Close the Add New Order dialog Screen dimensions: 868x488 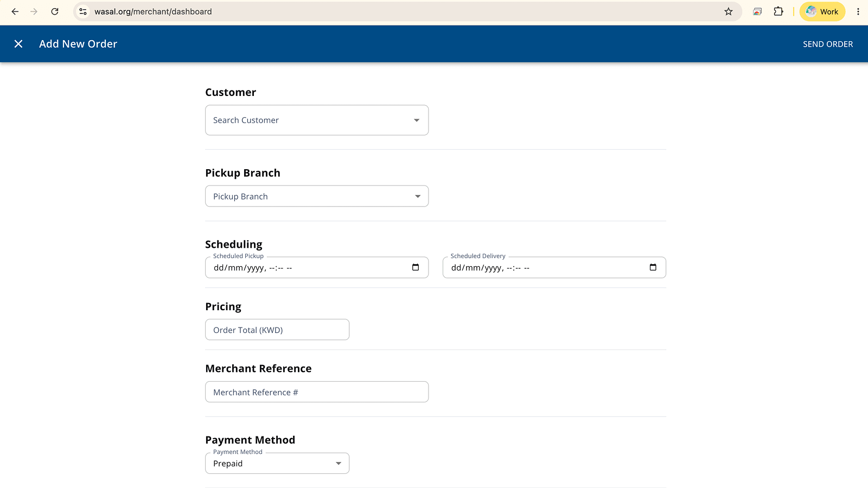[18, 44]
